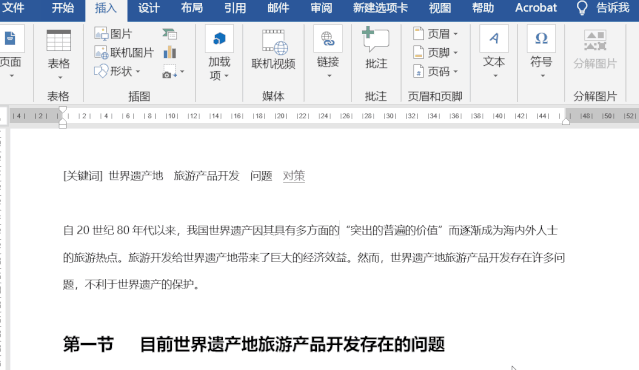Click the 告诉我 lightbulb icon
Screen dimensions: 639x370
pyautogui.click(x=582, y=8)
